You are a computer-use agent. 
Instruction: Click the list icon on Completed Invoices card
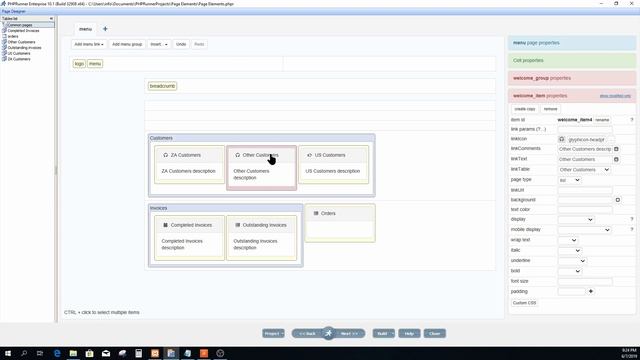(x=165, y=225)
